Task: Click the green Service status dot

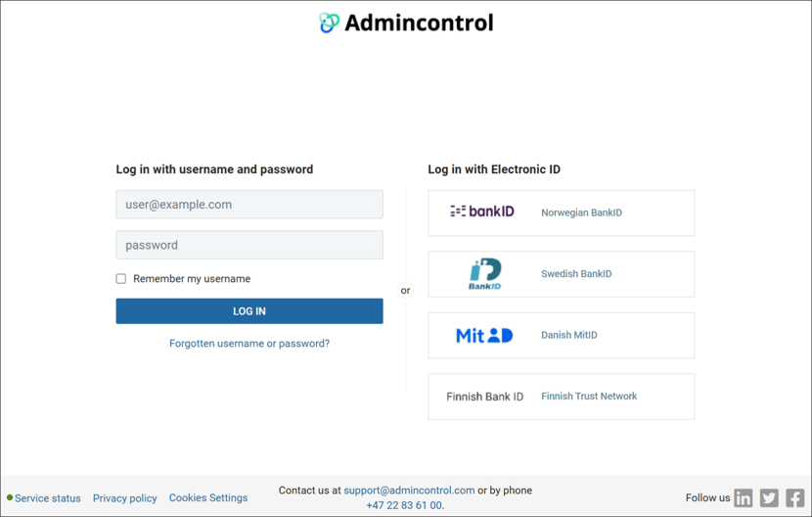Action: click(10, 497)
